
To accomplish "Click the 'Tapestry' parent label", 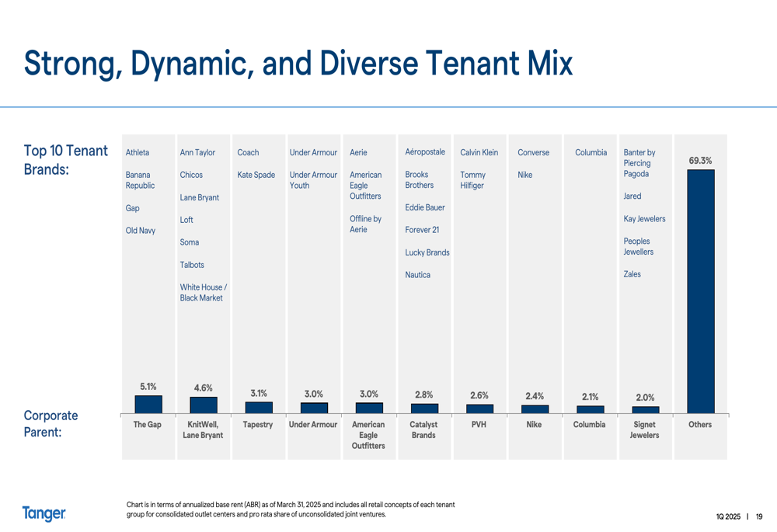I will click(258, 425).
